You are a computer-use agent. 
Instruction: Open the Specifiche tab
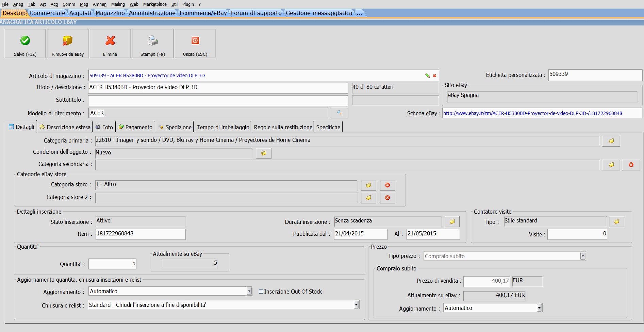point(328,127)
